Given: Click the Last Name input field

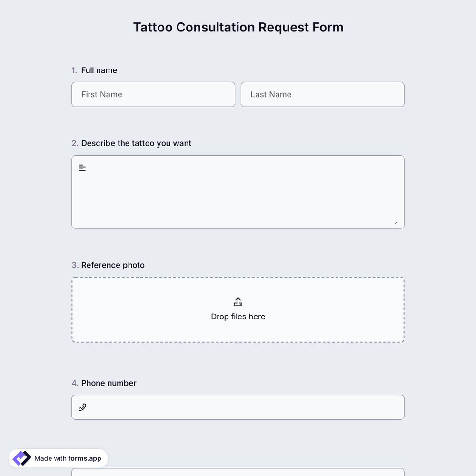Looking at the screenshot, I should pyautogui.click(x=322, y=94).
